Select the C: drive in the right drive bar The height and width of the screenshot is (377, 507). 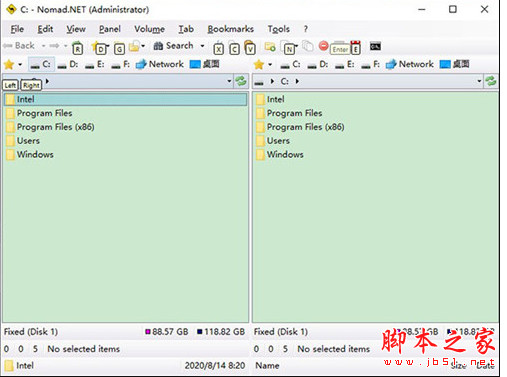tap(291, 64)
